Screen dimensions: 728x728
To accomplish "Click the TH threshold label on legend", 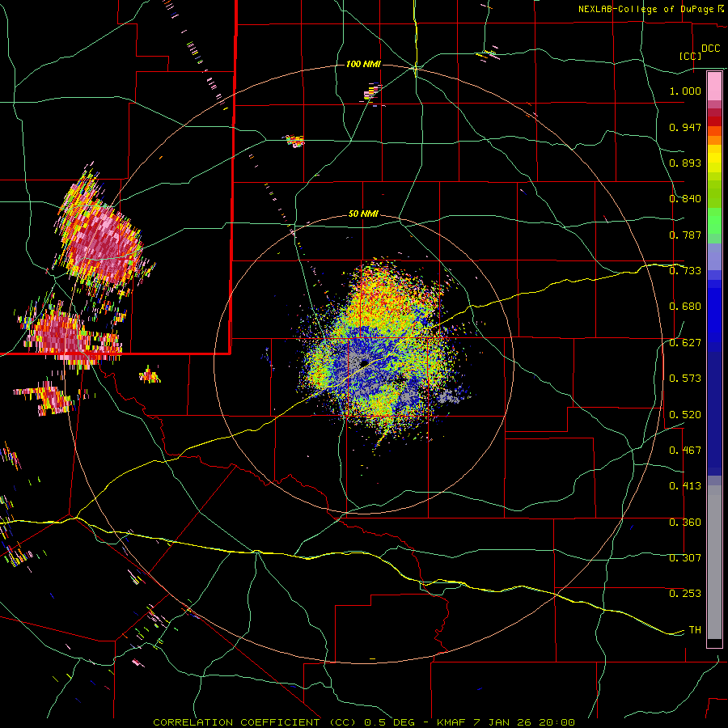I will [x=695, y=630].
